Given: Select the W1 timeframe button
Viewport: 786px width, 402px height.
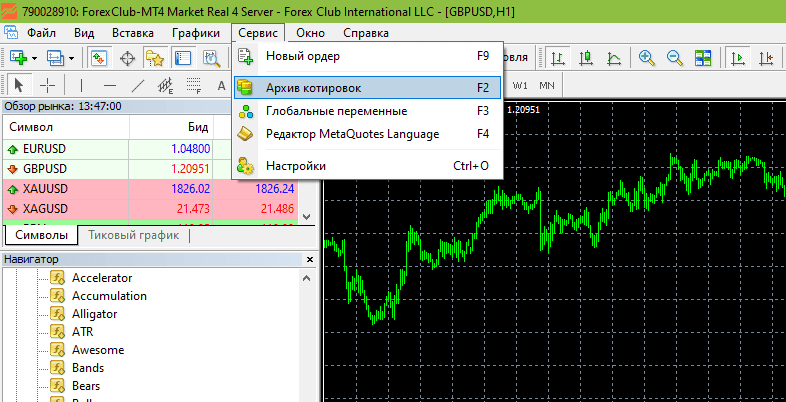Looking at the screenshot, I should point(520,86).
